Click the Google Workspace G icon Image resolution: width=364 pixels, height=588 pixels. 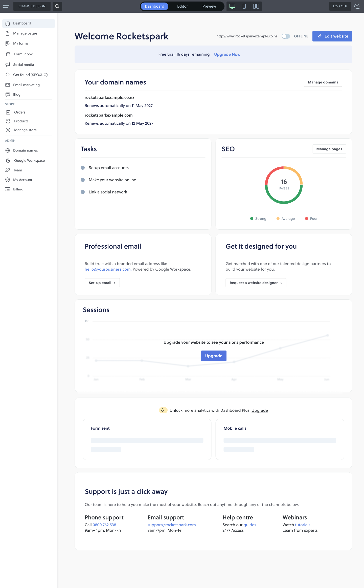tap(8, 161)
